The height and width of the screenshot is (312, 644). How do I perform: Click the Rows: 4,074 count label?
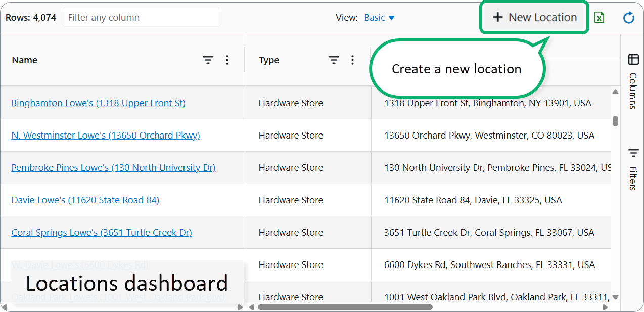point(31,18)
